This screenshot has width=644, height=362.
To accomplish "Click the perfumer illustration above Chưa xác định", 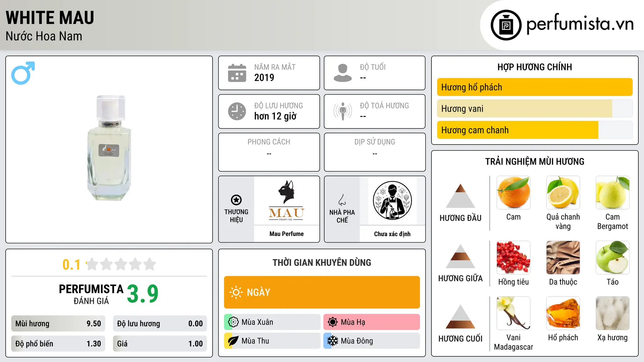I will point(392,200).
